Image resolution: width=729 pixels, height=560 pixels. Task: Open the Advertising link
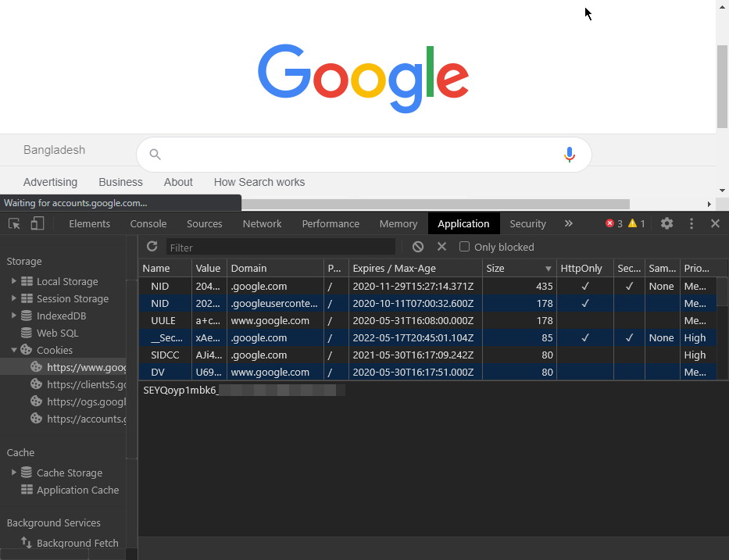click(50, 182)
